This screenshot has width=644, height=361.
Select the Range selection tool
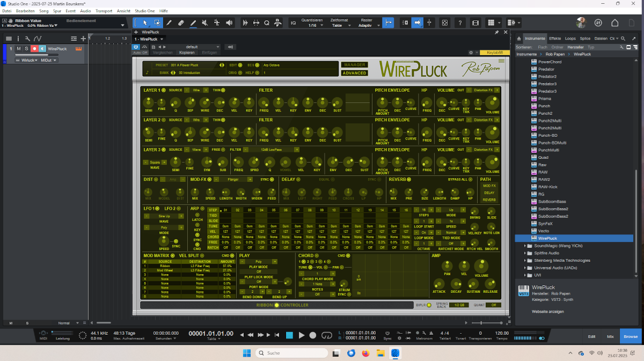click(x=157, y=23)
